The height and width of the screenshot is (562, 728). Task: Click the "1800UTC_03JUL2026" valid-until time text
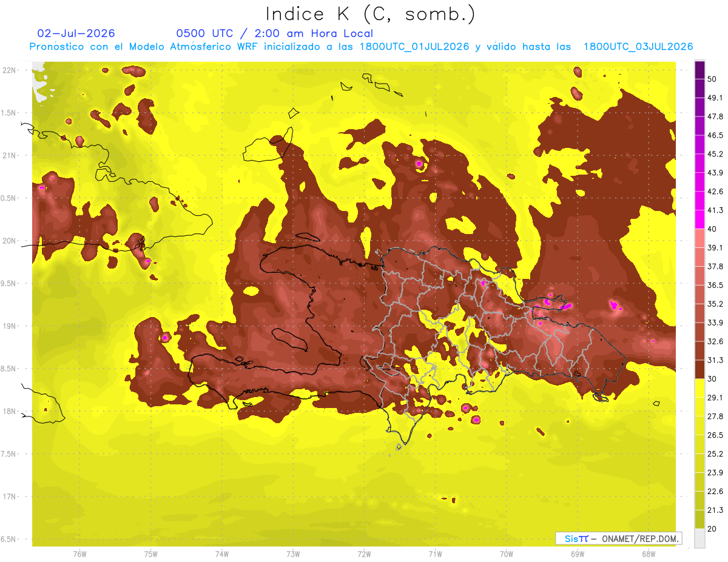[x=638, y=47]
